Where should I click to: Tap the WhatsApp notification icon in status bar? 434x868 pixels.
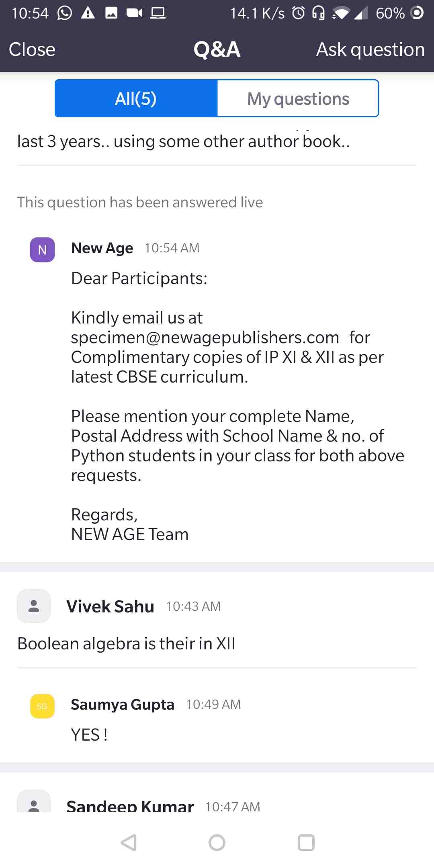(65, 13)
